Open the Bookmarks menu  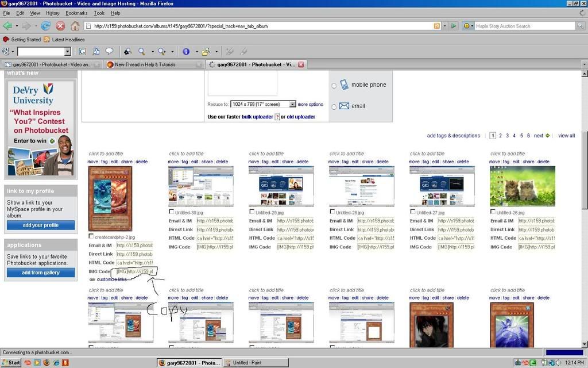pyautogui.click(x=76, y=13)
